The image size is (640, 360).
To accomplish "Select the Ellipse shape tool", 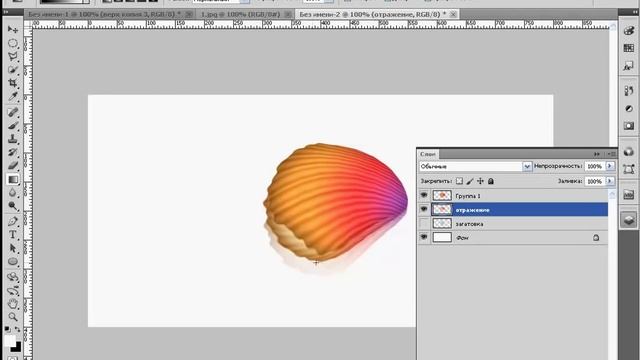I will coord(13,262).
